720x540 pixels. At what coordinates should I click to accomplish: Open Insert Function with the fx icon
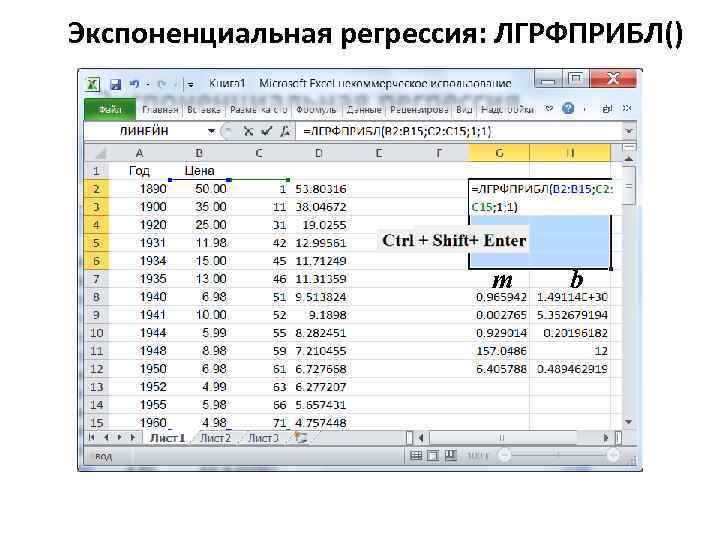285,132
